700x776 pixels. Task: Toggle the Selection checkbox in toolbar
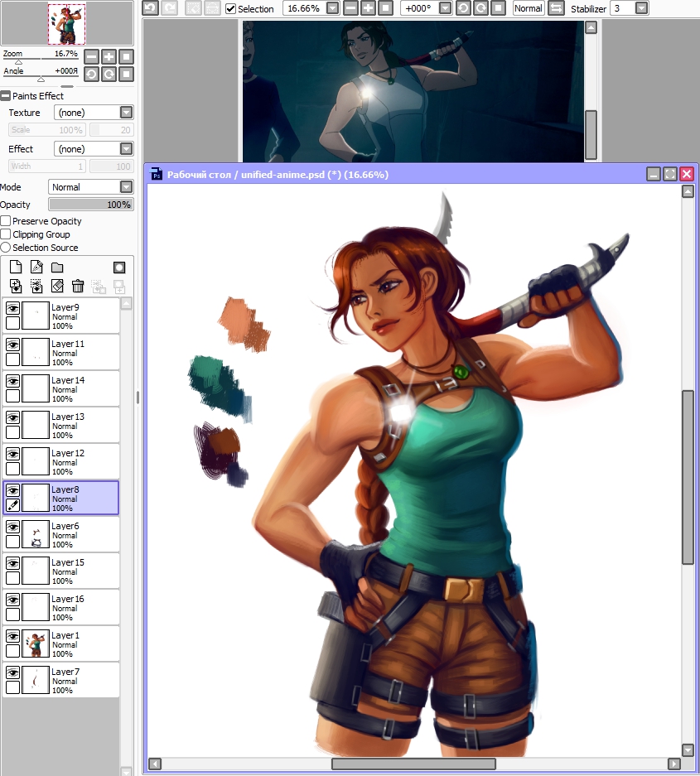pos(230,8)
